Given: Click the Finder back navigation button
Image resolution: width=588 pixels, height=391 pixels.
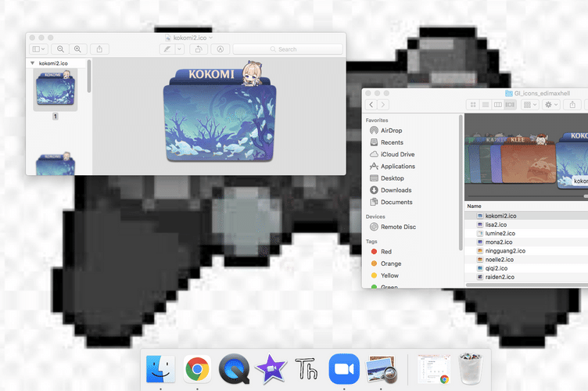Looking at the screenshot, I should point(372,104).
